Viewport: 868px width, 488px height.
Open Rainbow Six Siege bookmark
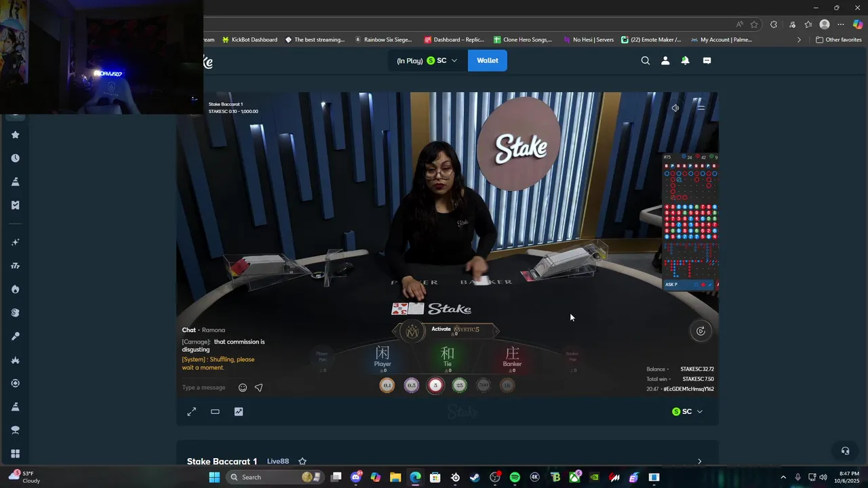coord(383,40)
